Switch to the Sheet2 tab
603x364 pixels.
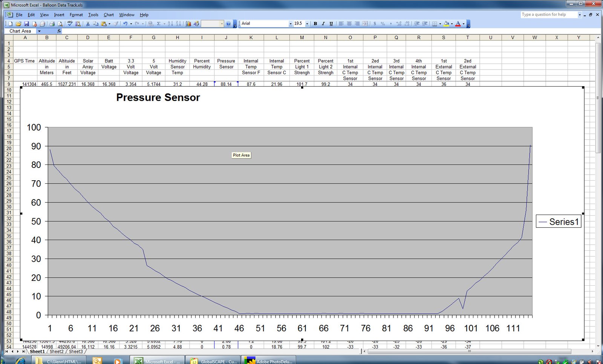[x=57, y=352]
